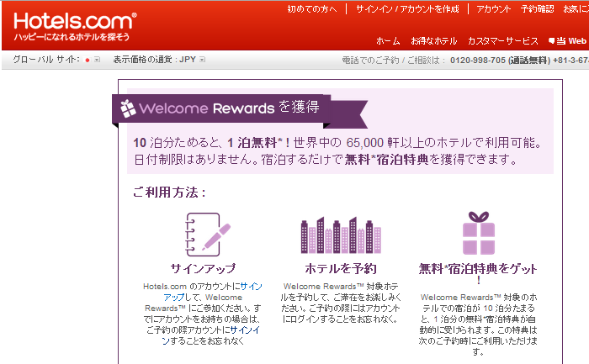Click the ハッピーになれるホテルを探そう tagline
This screenshot has width=589, height=364.
72,37
